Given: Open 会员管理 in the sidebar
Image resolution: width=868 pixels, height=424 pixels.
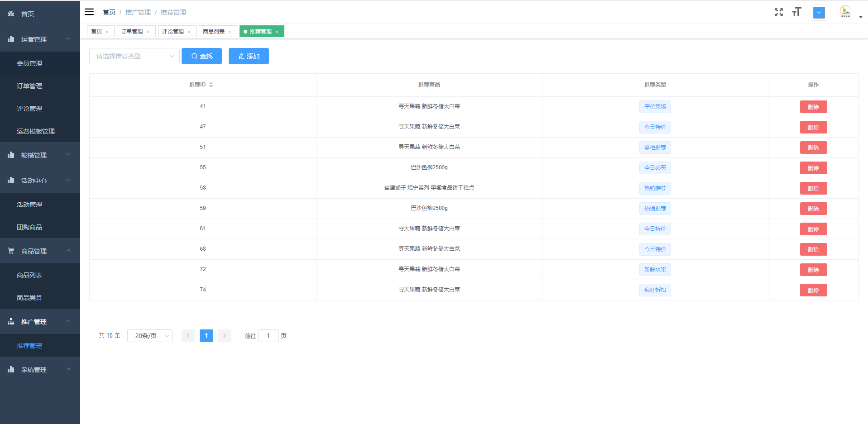Looking at the screenshot, I should click(29, 63).
